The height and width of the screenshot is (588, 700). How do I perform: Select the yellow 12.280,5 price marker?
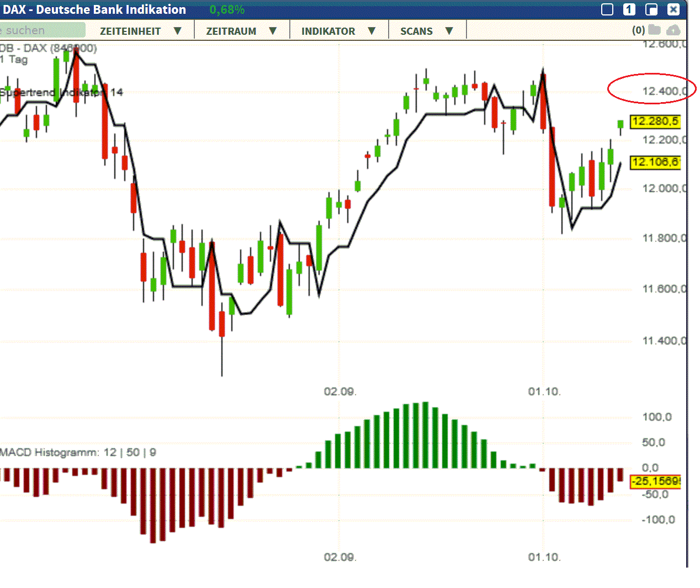click(x=655, y=123)
